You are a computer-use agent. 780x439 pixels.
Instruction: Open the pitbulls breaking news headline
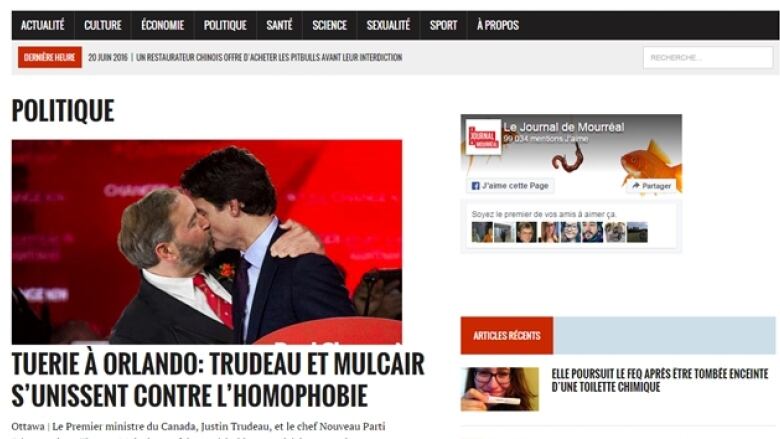tap(269, 58)
